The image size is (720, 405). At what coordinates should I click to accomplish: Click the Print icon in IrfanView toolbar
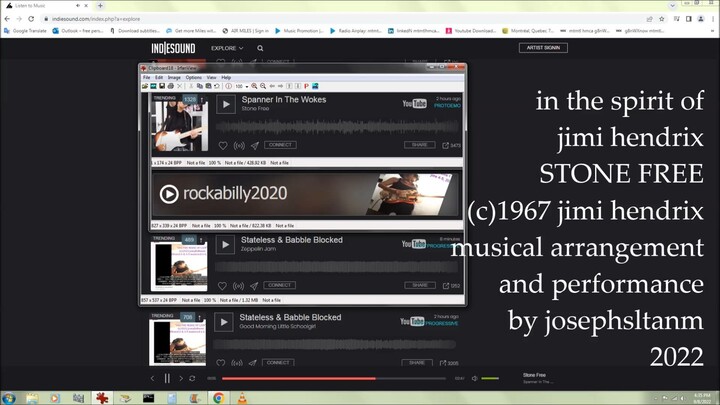coord(171,86)
